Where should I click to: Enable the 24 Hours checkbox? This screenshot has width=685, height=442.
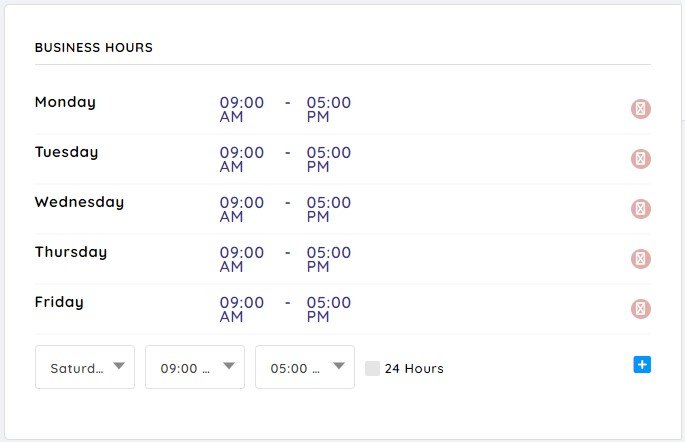[372, 368]
